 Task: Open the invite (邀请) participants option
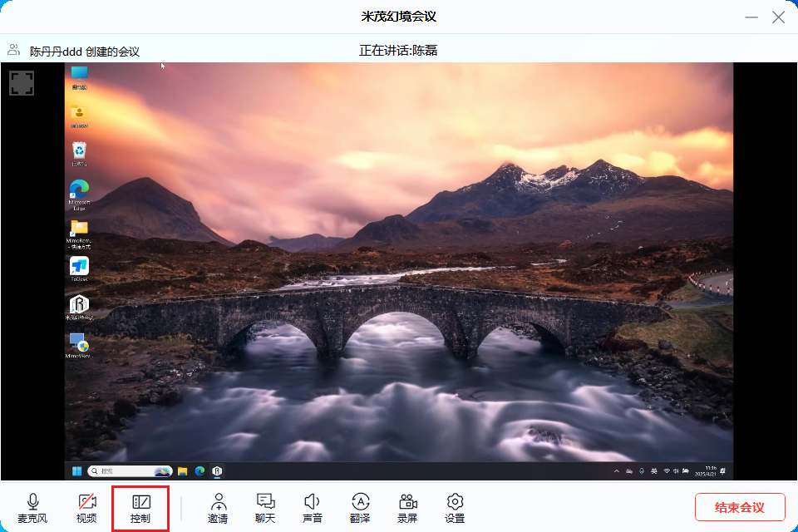(218, 508)
